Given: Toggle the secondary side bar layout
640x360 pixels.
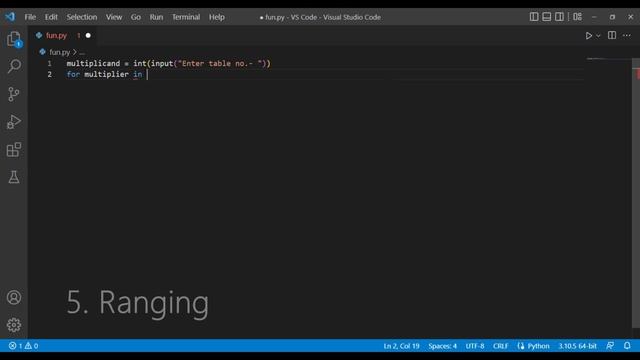Looking at the screenshot, I should coord(559,17).
